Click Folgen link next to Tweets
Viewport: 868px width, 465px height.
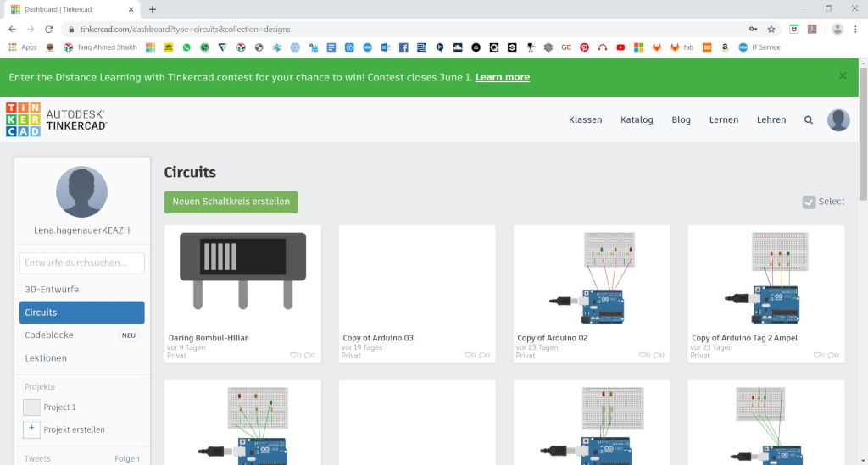tap(127, 458)
